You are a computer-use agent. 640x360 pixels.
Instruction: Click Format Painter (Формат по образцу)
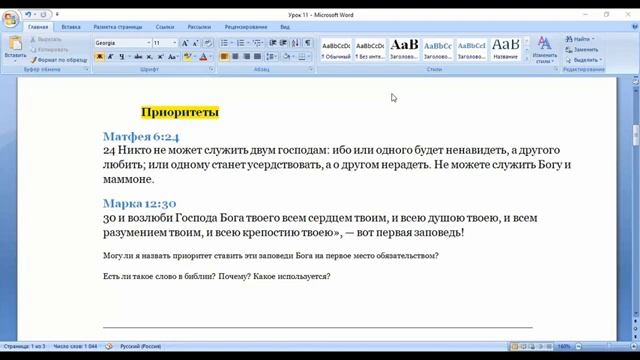[x=59, y=60]
